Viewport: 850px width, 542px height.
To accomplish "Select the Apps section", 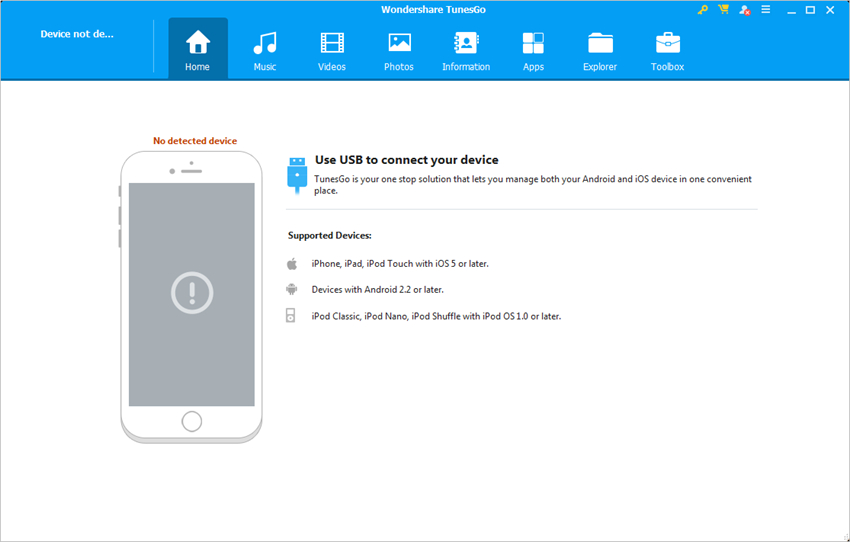I will [533, 49].
